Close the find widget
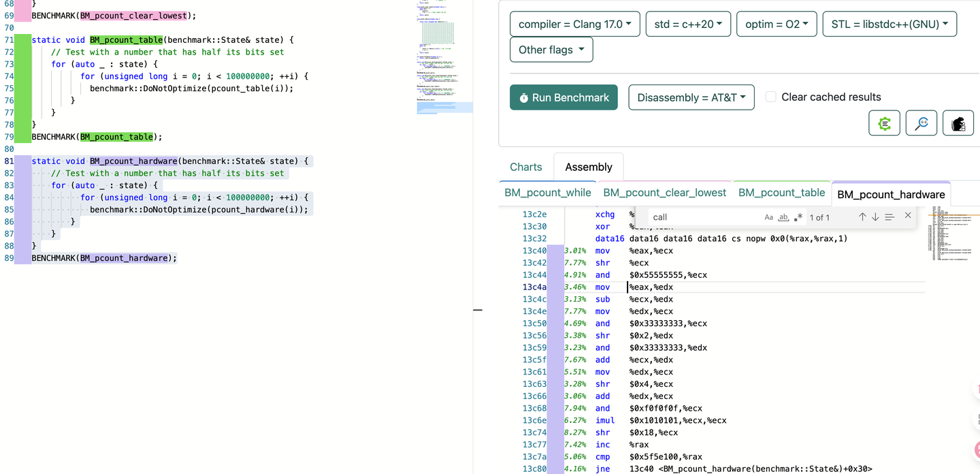 (x=908, y=216)
